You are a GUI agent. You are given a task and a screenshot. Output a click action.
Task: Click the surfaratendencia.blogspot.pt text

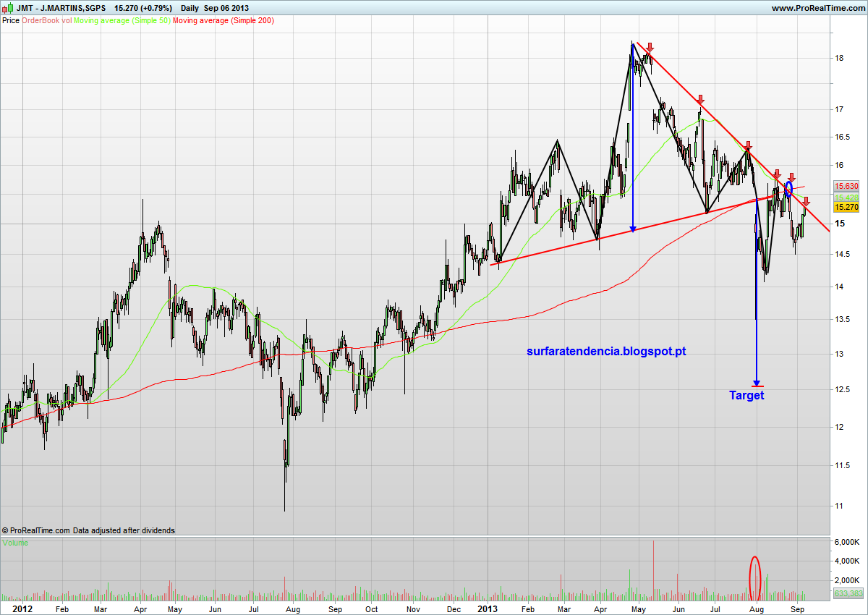[x=606, y=352]
